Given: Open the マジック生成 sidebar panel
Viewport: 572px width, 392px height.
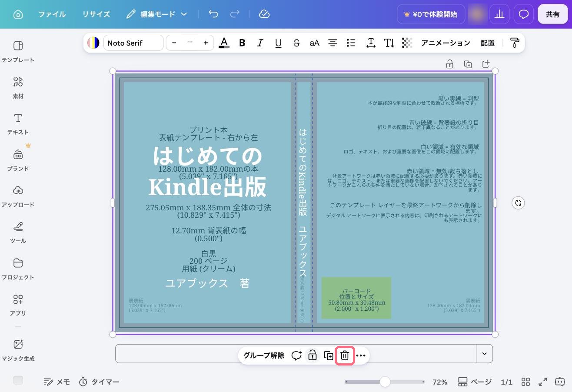Looking at the screenshot, I should [x=18, y=350].
